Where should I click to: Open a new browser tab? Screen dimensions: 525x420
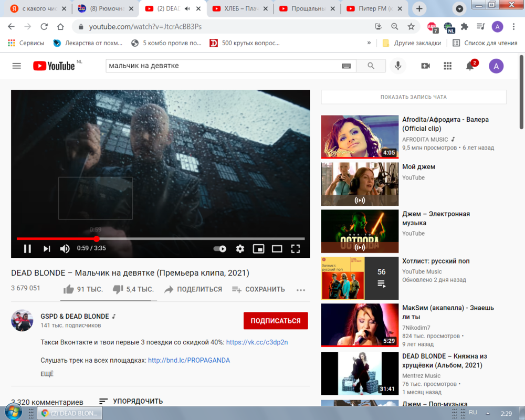coord(419,9)
